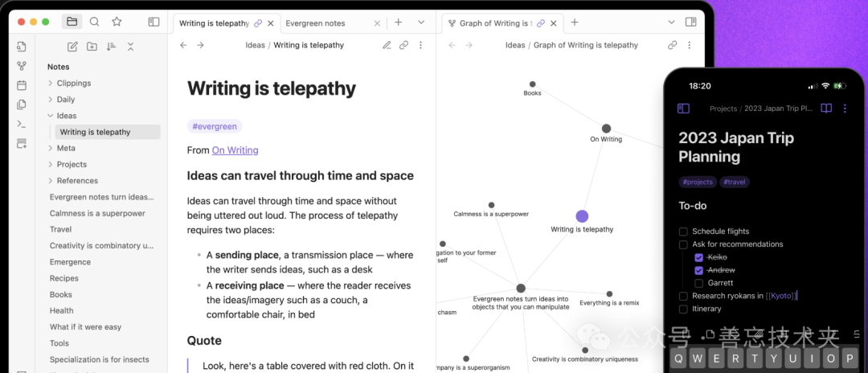
Task: Open more options in note pane
Action: (420, 45)
